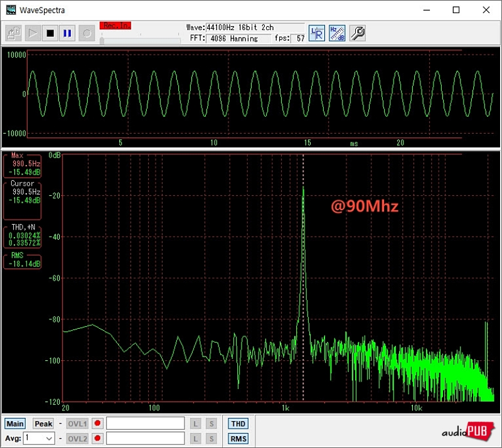Click the OVL1 overlay text field
This screenshot has width=502, height=448.
[146, 424]
